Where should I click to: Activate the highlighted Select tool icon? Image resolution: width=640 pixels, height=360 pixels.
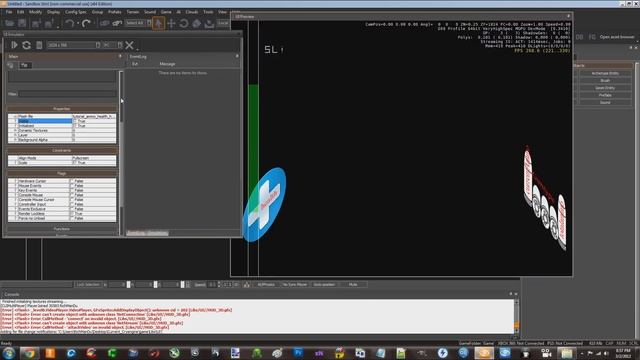pos(158,23)
